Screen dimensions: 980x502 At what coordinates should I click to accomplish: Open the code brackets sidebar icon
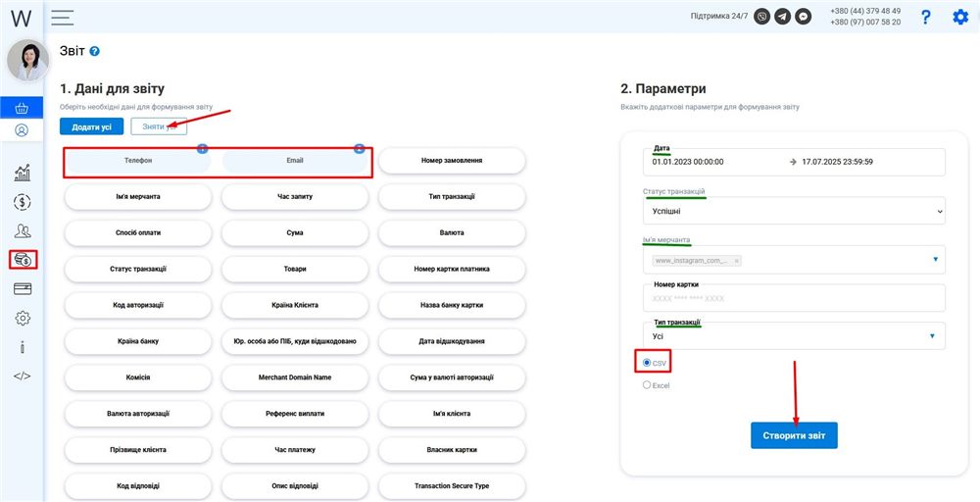coord(22,376)
